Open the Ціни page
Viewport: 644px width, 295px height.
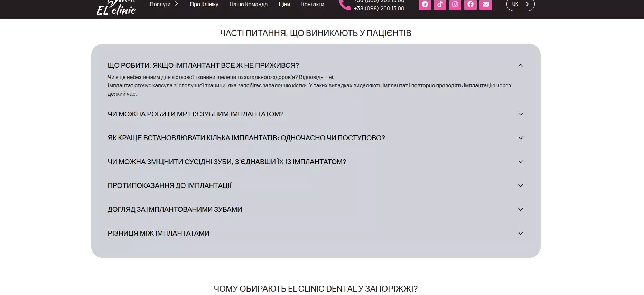coord(284,4)
